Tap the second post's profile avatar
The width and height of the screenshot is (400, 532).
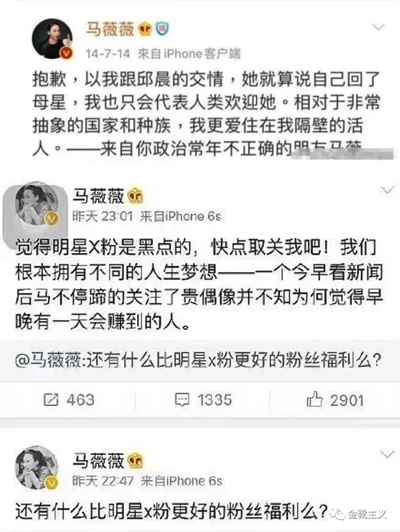(x=36, y=206)
